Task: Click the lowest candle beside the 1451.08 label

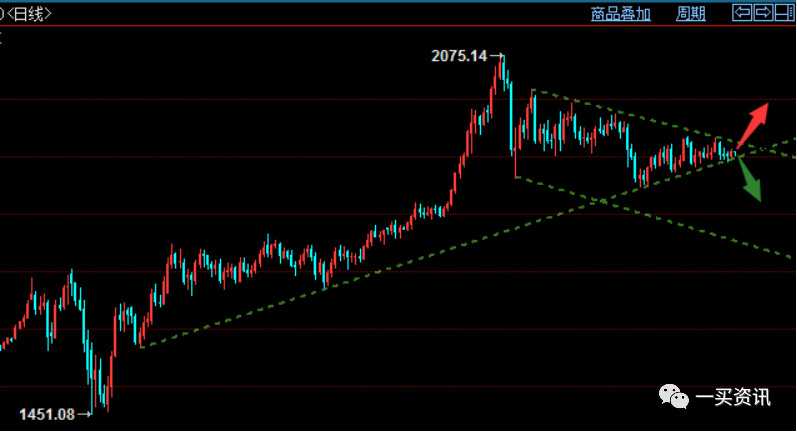Action: (104, 400)
